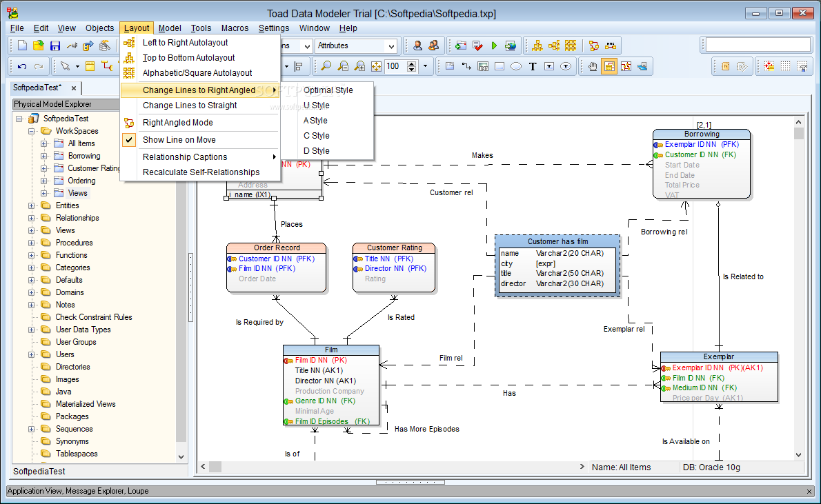The width and height of the screenshot is (821, 504).
Task: Click Zoom Out magnifier icon
Action: point(343,66)
